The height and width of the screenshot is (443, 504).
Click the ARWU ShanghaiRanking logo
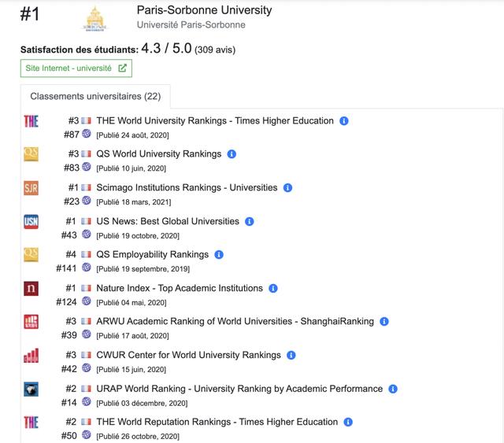pyautogui.click(x=31, y=322)
